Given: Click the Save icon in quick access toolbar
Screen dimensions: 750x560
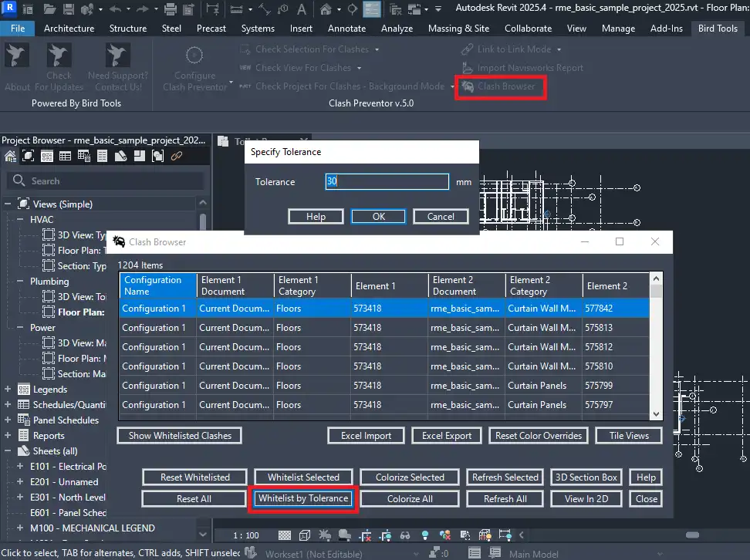Looking at the screenshot, I should coord(69,9).
